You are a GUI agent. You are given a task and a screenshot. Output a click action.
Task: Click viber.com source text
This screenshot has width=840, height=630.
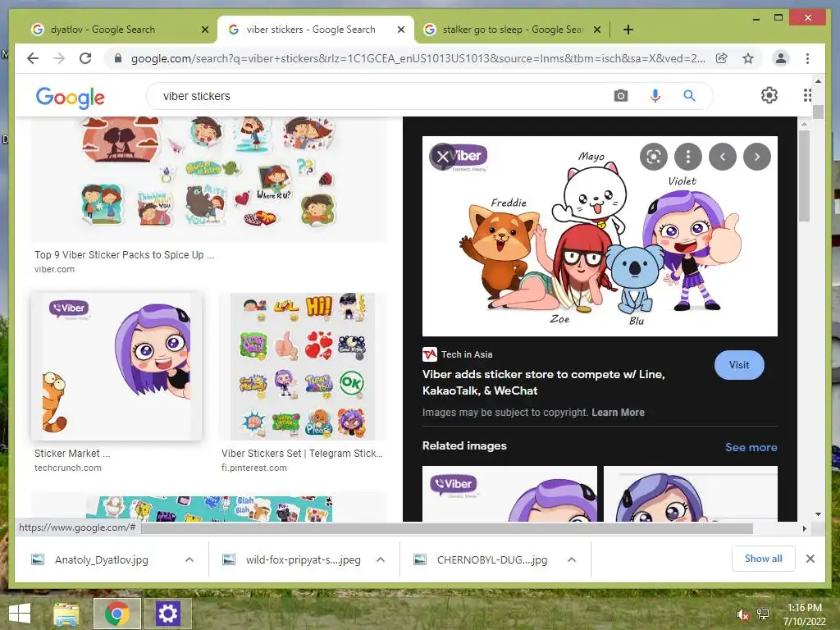click(x=55, y=269)
